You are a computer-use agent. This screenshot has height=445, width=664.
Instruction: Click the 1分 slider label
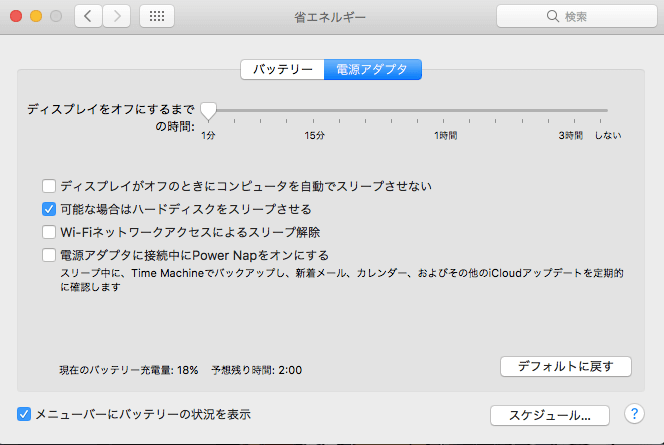pos(208,135)
